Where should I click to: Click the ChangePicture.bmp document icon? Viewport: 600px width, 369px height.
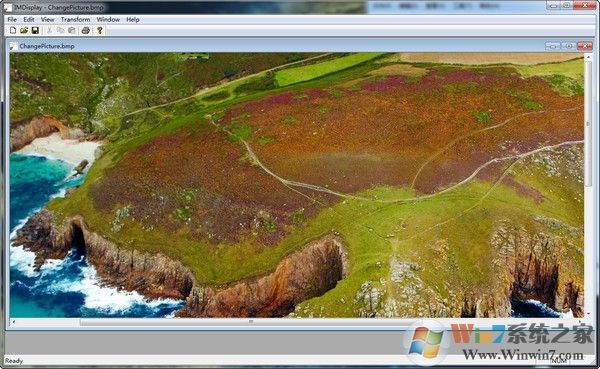point(14,46)
